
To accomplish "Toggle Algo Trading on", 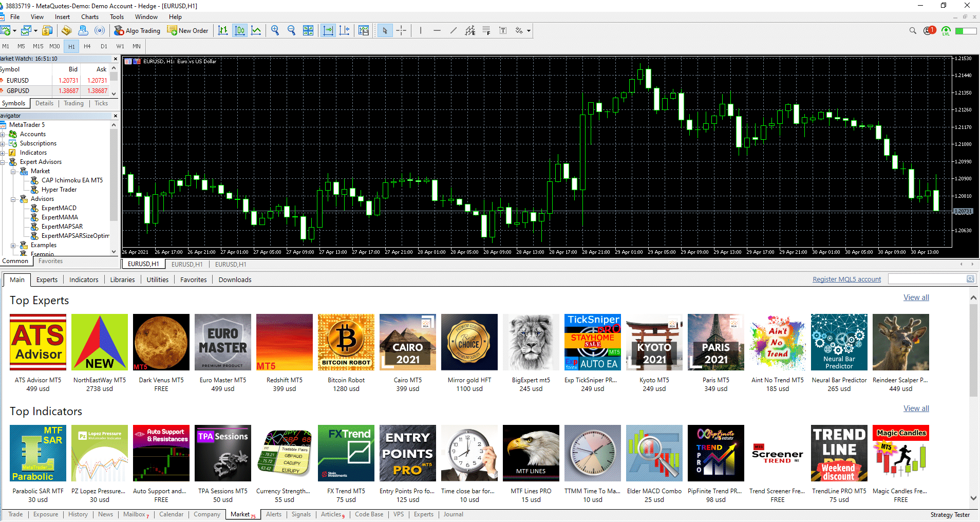I will coord(137,30).
